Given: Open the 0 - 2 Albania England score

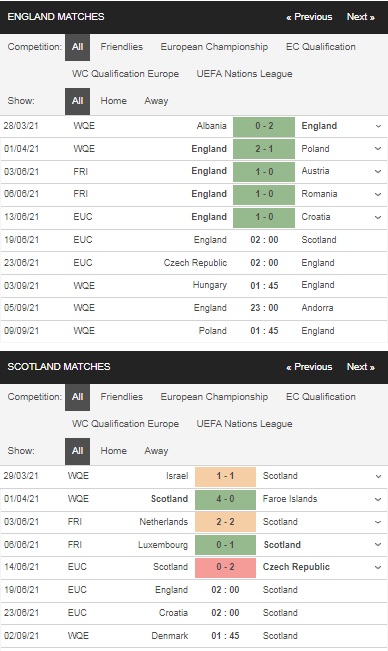Looking at the screenshot, I should coord(264,126).
